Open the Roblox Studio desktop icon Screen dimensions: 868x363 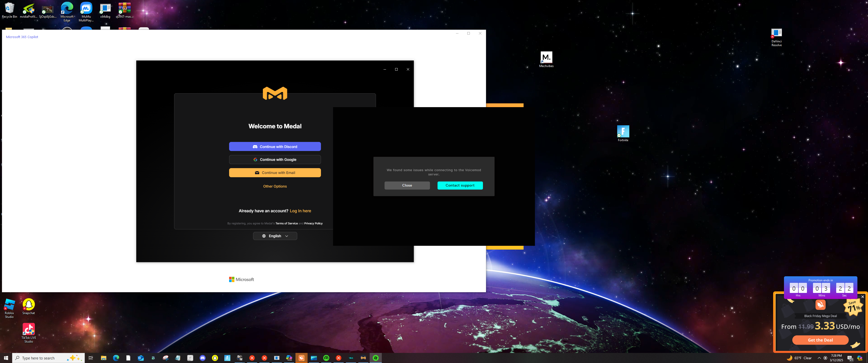9,309
